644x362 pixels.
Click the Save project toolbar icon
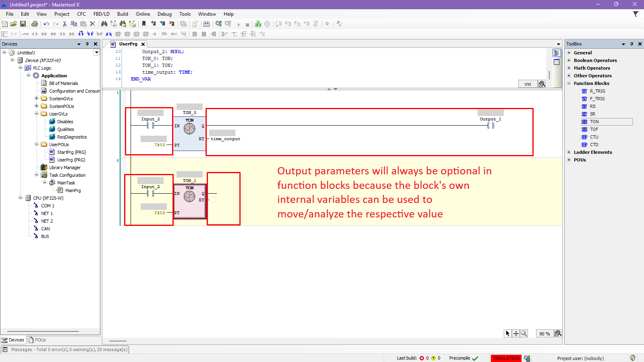23,24
